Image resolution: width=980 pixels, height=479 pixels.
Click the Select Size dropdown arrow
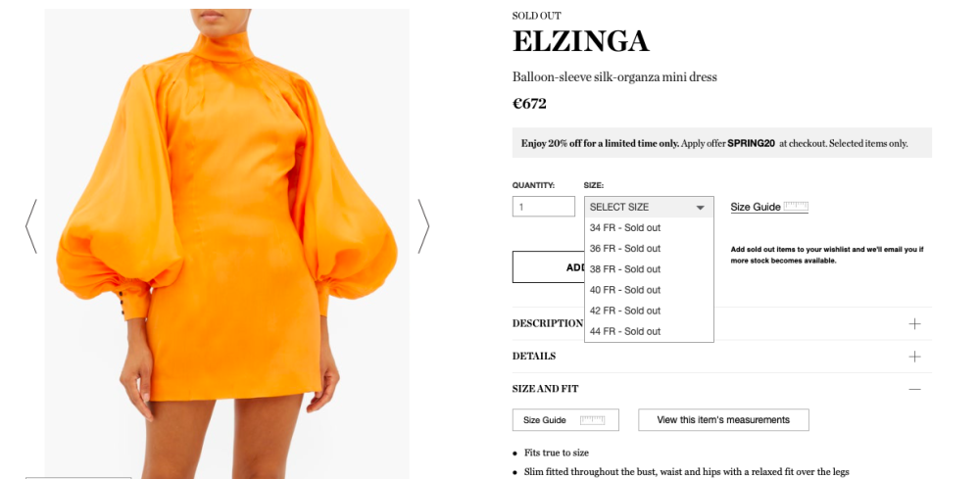pyautogui.click(x=700, y=208)
